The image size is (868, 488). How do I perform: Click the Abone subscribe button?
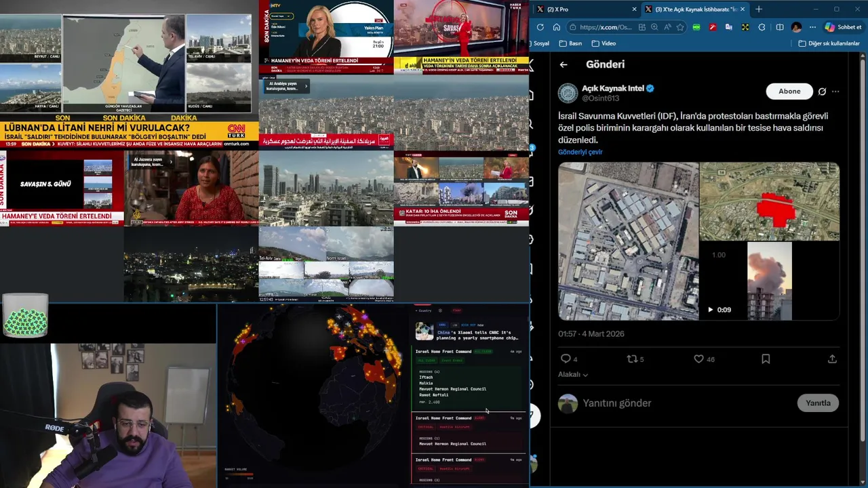pyautogui.click(x=789, y=91)
